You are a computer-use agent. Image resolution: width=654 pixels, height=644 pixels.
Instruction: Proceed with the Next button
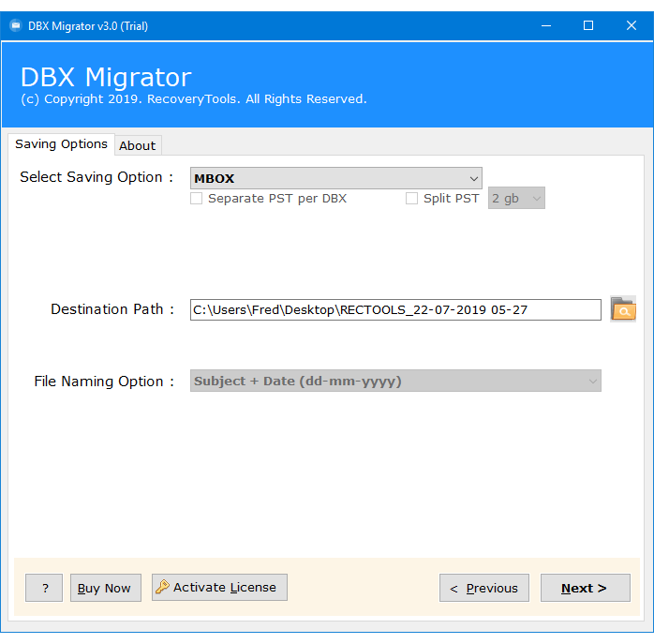click(586, 588)
